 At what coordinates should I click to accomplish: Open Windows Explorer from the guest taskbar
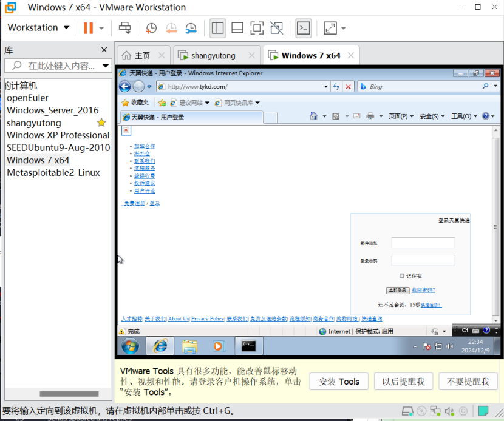189,346
